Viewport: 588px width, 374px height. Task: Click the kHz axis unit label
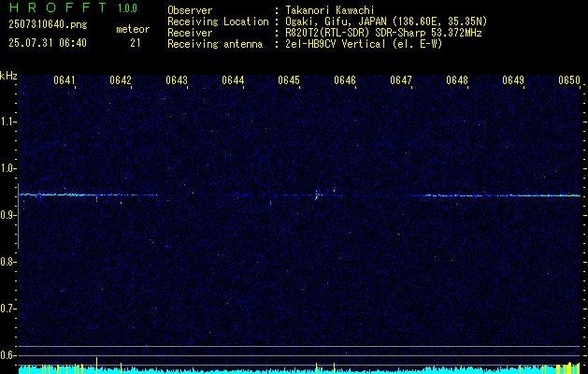[x=8, y=76]
